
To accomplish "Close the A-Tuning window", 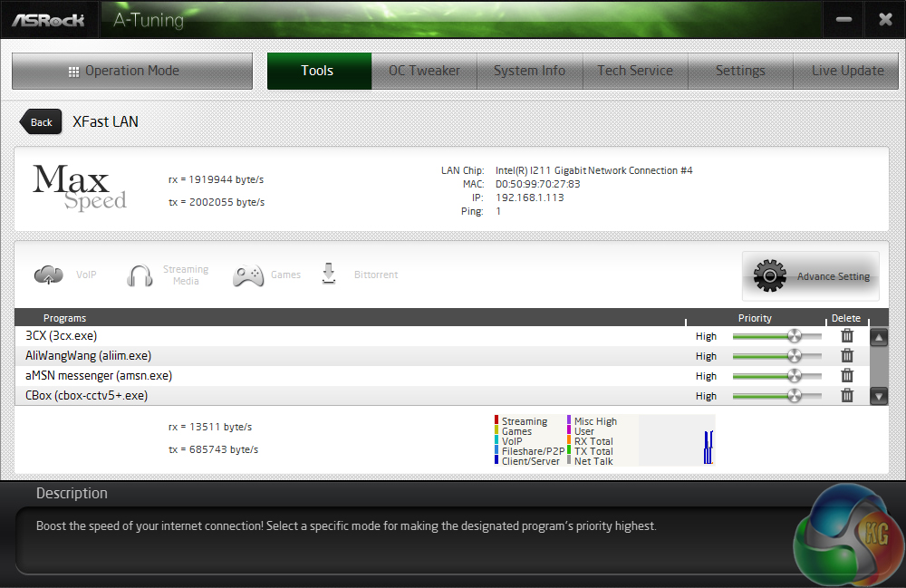I will [885, 20].
